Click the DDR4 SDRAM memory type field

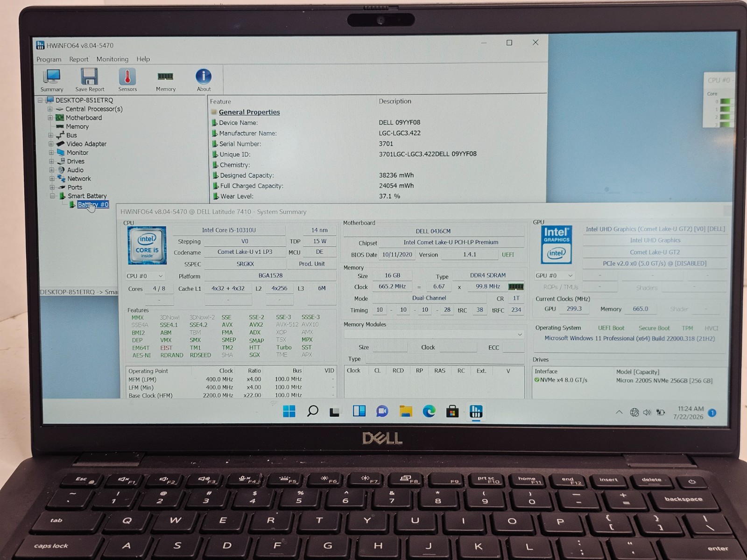click(487, 275)
